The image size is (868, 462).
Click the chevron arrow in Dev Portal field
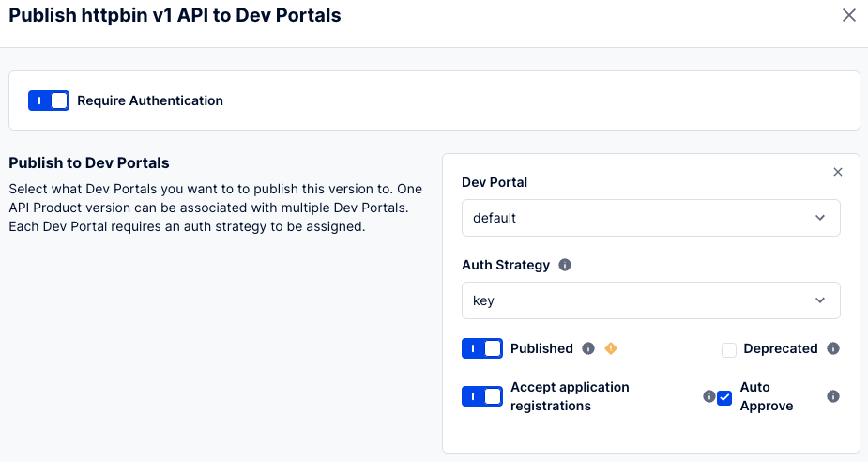pyautogui.click(x=820, y=218)
